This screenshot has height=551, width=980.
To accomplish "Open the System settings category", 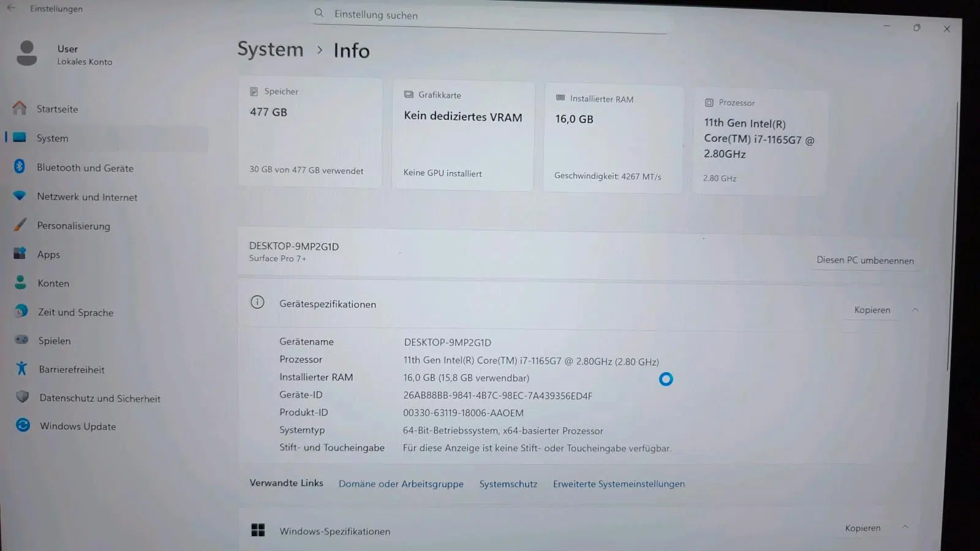I will coord(107,138).
